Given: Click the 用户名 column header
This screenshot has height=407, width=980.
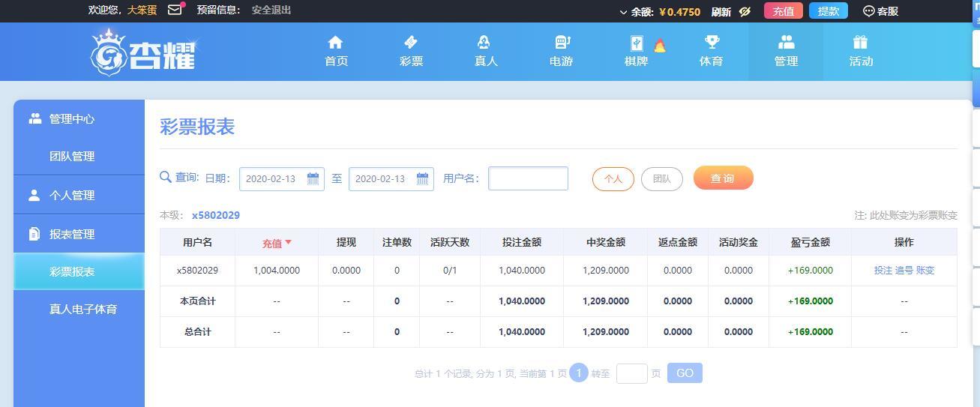Looking at the screenshot, I should pos(197,242).
